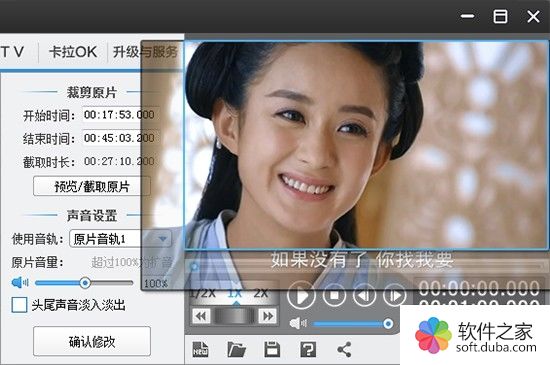The width and height of the screenshot is (550, 365).
Task: Click the fast forward double-arrow button
Action: [268, 316]
